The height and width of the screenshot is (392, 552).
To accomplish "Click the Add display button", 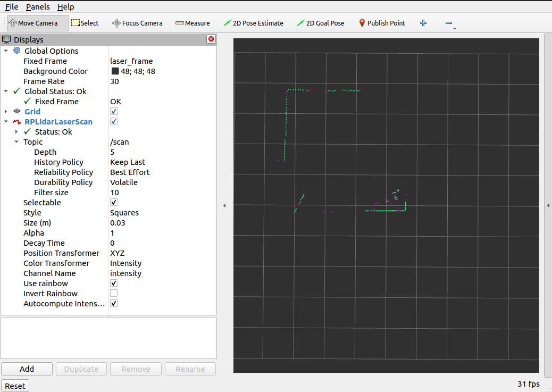I will click(x=27, y=369).
